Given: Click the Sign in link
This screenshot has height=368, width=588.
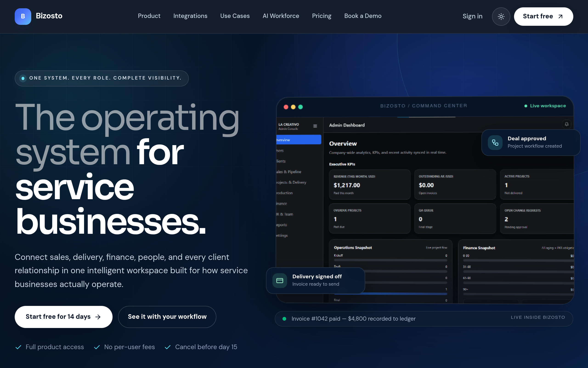Looking at the screenshot, I should [x=473, y=16].
